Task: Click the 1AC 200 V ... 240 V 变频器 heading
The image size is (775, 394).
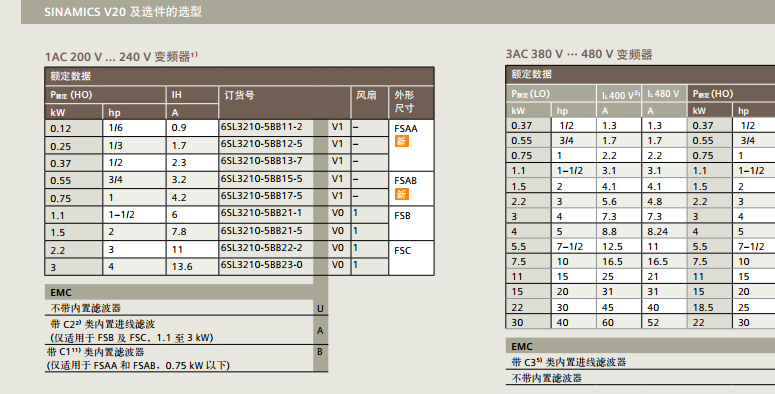Action: click(121, 57)
